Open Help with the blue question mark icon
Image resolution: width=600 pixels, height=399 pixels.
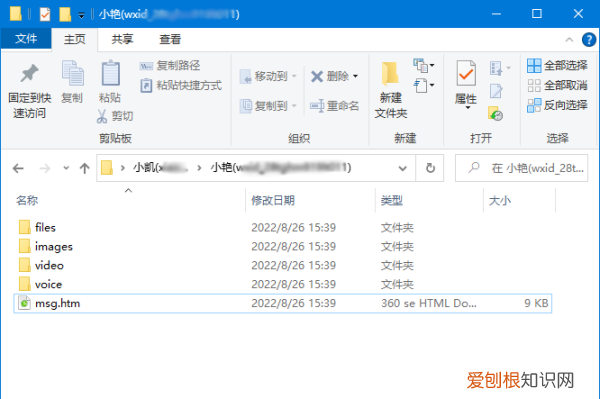point(589,39)
